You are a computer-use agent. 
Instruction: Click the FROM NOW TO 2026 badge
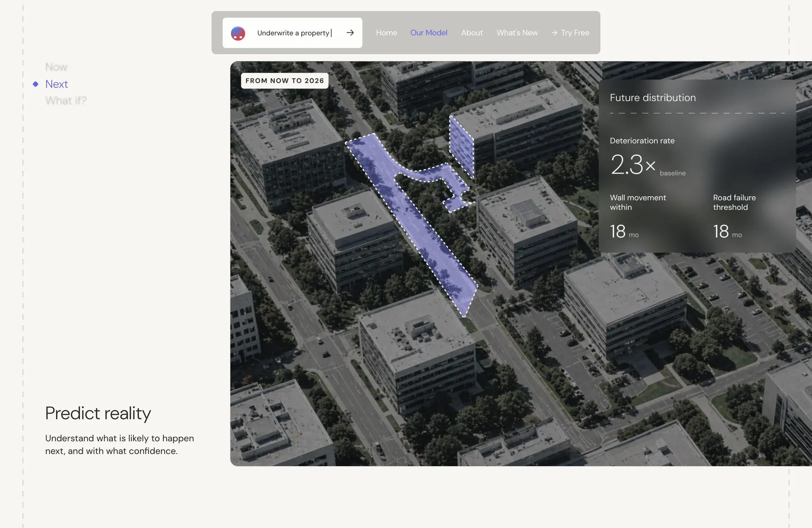tap(285, 81)
